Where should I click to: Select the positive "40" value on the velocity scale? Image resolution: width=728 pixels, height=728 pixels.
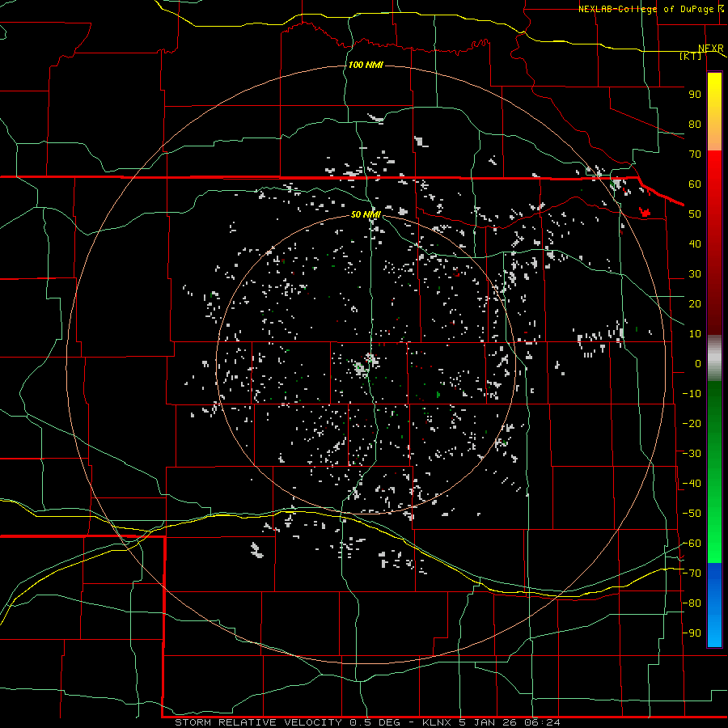click(x=695, y=244)
